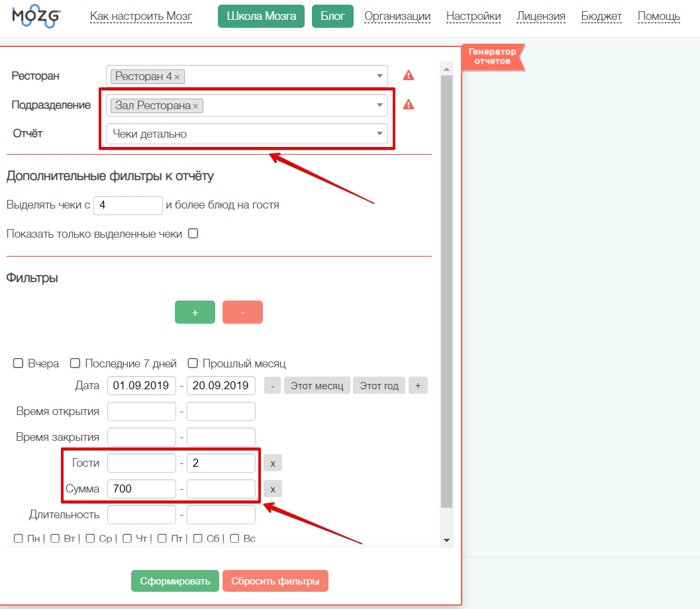Image resolution: width=700 pixels, height=609 pixels.
Task: Enable the Вчера checkbox
Action: tap(19, 363)
